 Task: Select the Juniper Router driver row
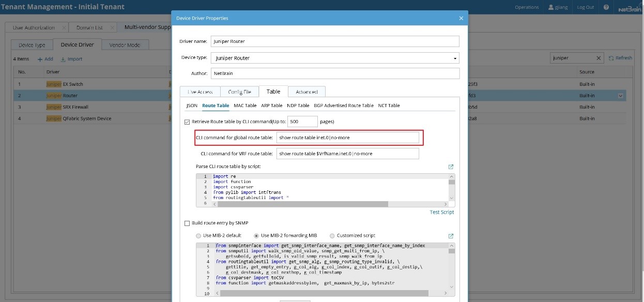click(x=319, y=96)
